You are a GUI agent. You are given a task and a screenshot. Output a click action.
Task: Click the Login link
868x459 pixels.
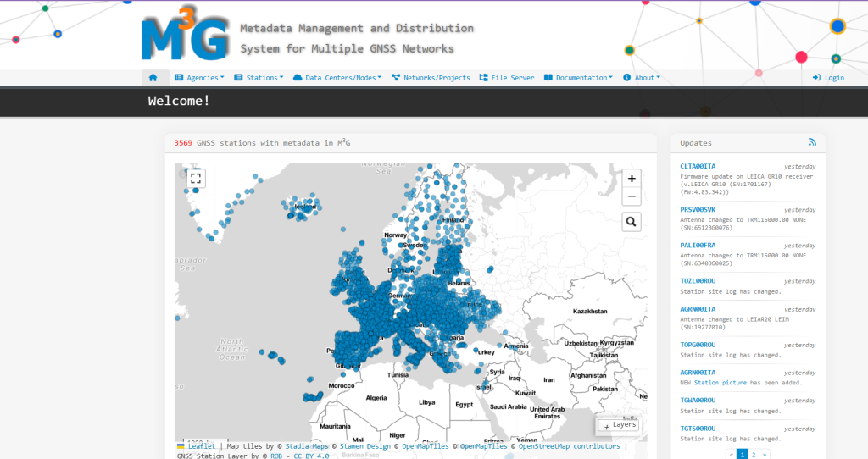point(828,77)
